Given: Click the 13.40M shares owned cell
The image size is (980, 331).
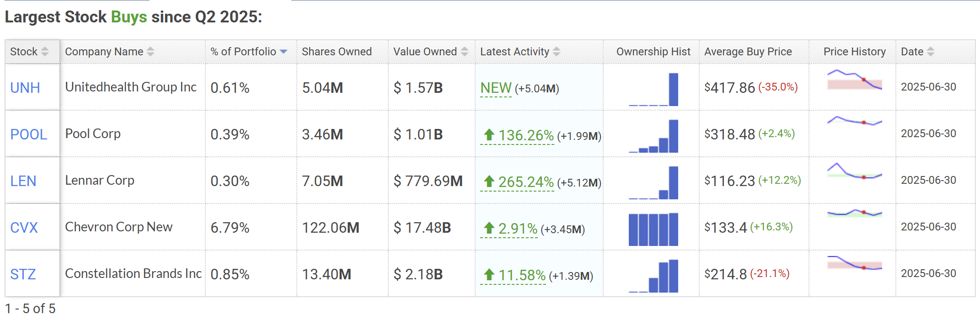Looking at the screenshot, I should (x=327, y=274).
